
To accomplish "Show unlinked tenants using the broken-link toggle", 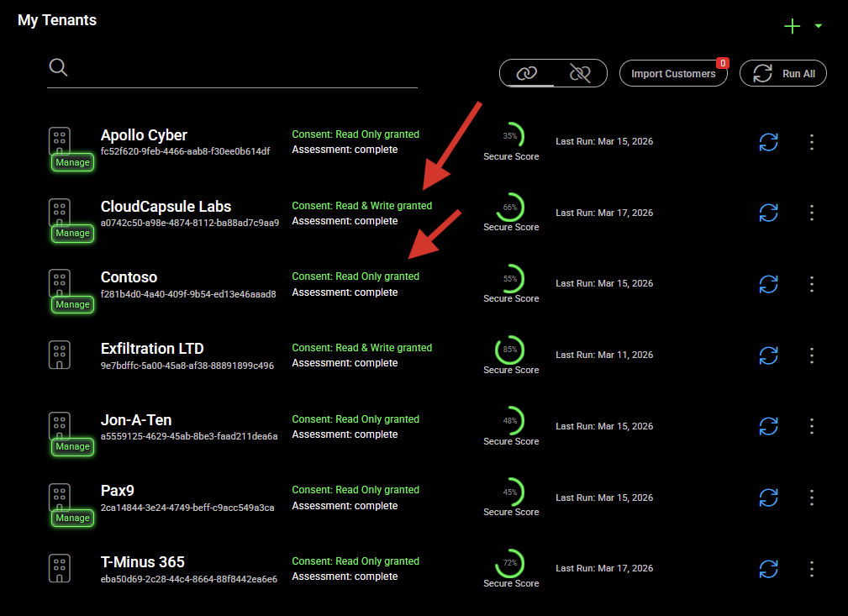I will tap(580, 73).
